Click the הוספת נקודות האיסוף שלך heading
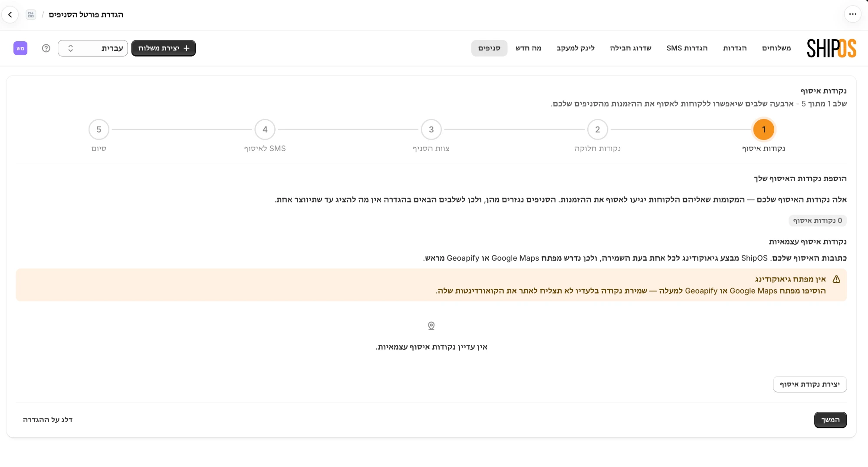Image resolution: width=868 pixels, height=467 pixels. (800, 179)
